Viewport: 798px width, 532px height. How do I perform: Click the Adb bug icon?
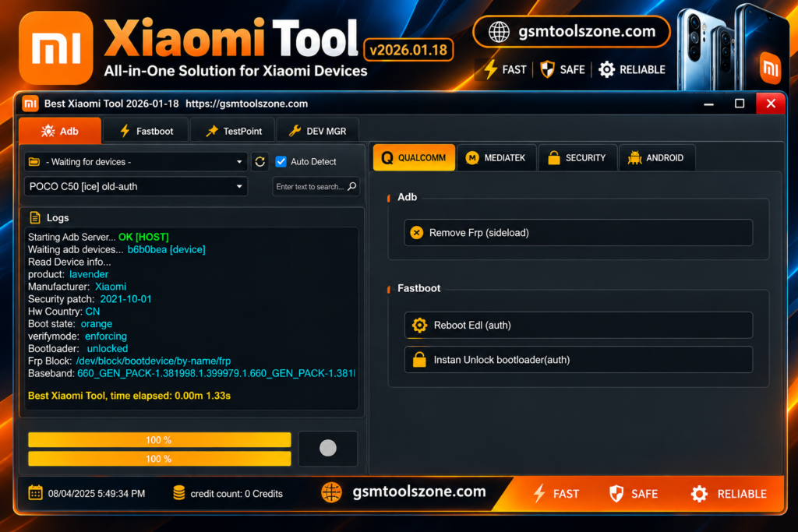(x=48, y=131)
